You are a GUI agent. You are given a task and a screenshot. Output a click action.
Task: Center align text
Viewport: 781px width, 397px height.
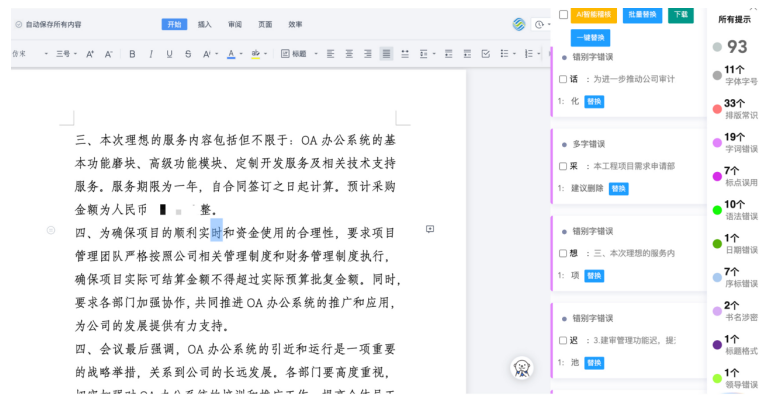point(349,54)
